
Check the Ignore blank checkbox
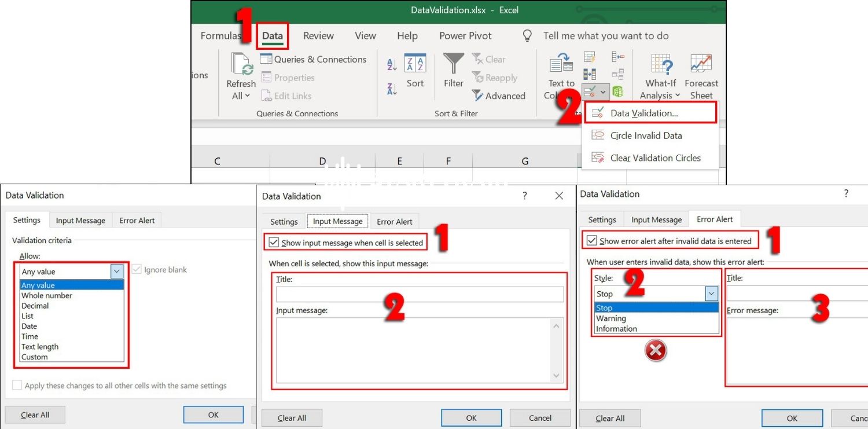pyautogui.click(x=137, y=269)
